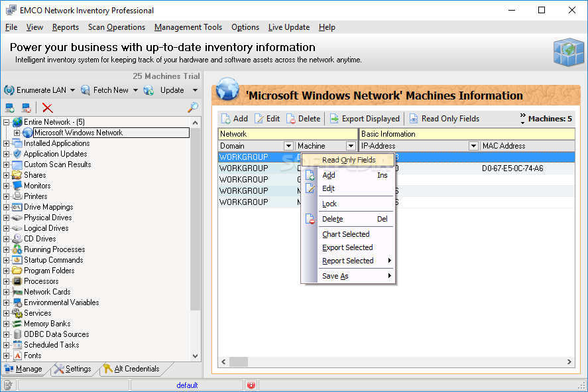Open the Scan Operations menu
Screen dimensions: 588x392
tap(117, 27)
